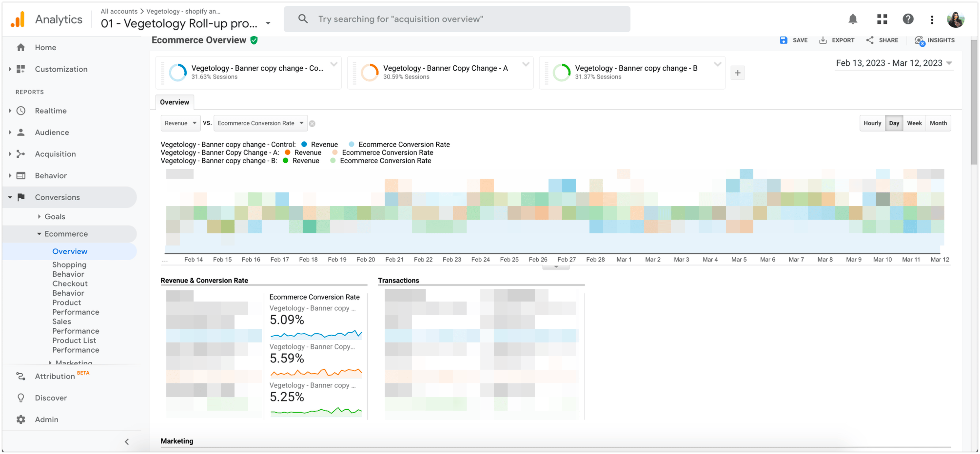The width and height of the screenshot is (980, 454).
Task: Open the Google apps grid
Action: coord(882,19)
